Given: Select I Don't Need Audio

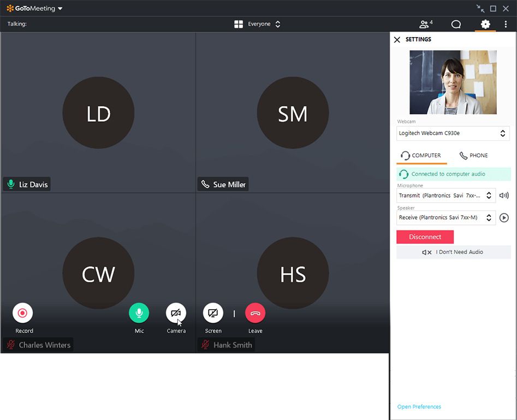Looking at the screenshot, I should tap(453, 252).
